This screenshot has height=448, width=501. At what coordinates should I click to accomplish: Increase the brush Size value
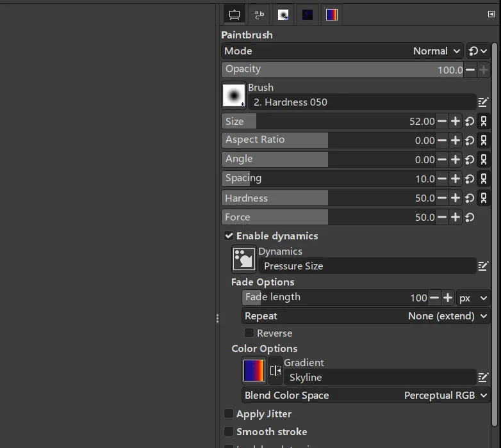tap(456, 121)
